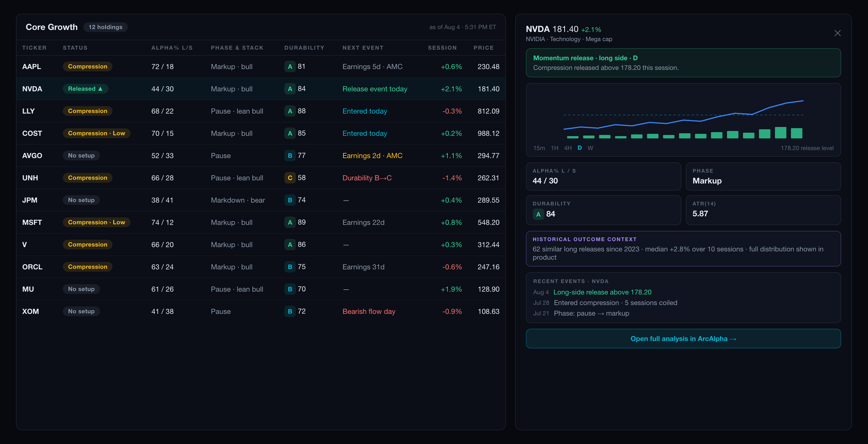Click the Long-side release above 178.20 event
This screenshot has height=444, width=868.
602,292
